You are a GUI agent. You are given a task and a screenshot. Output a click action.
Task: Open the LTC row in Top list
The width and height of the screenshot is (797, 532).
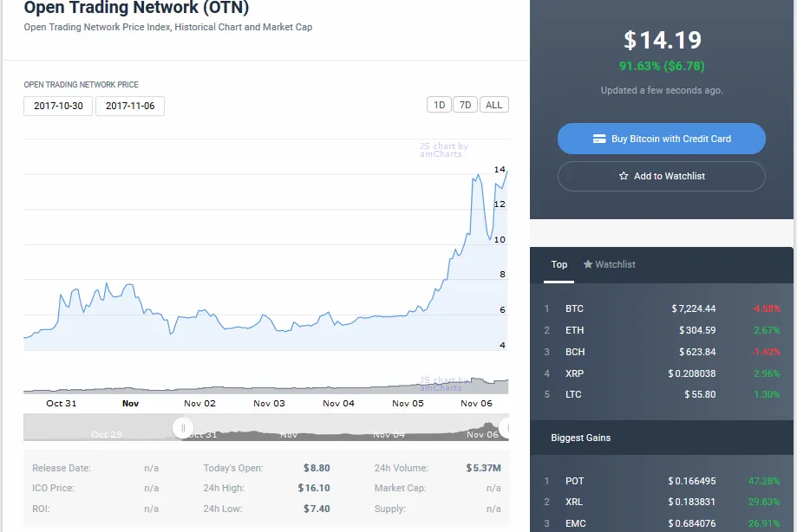pos(662,394)
